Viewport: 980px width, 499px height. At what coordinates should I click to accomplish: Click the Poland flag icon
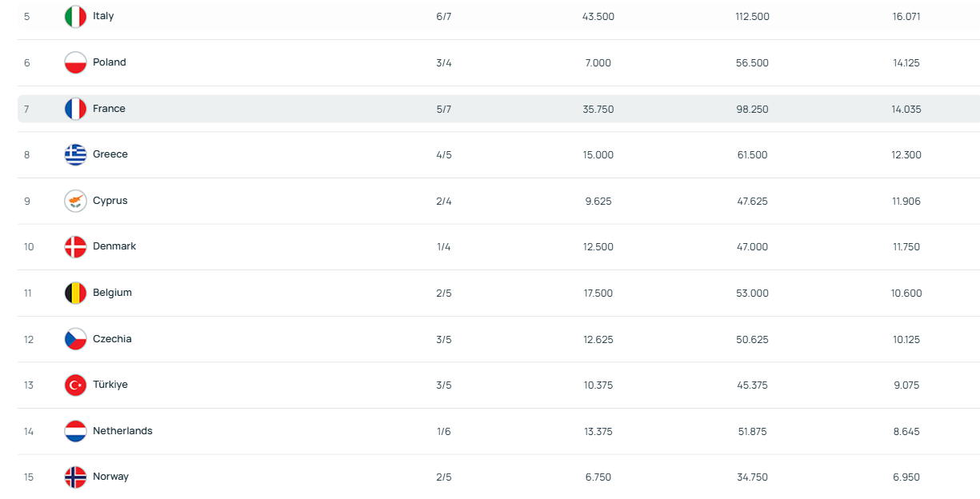(75, 62)
